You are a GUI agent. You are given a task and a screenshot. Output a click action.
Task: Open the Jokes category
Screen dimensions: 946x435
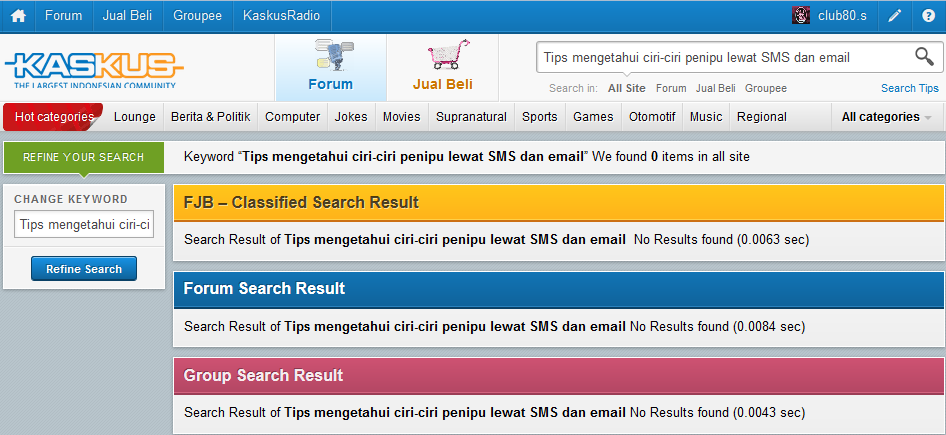[x=351, y=117]
